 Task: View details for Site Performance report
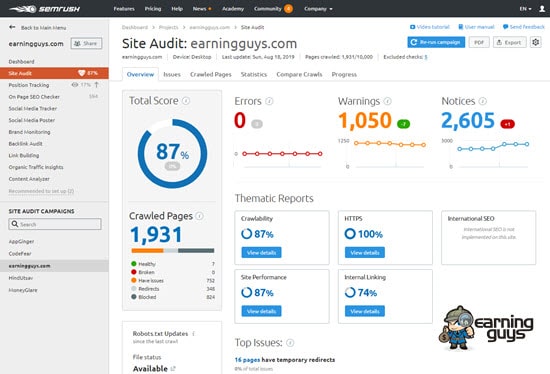tap(261, 311)
